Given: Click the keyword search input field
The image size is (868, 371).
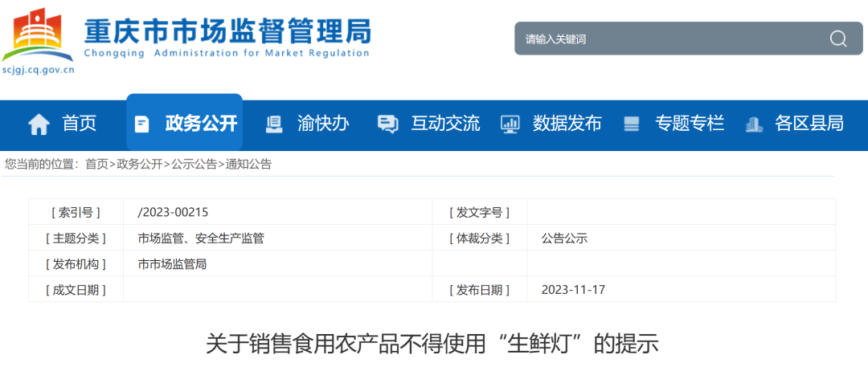Looking at the screenshot, I should [667, 39].
